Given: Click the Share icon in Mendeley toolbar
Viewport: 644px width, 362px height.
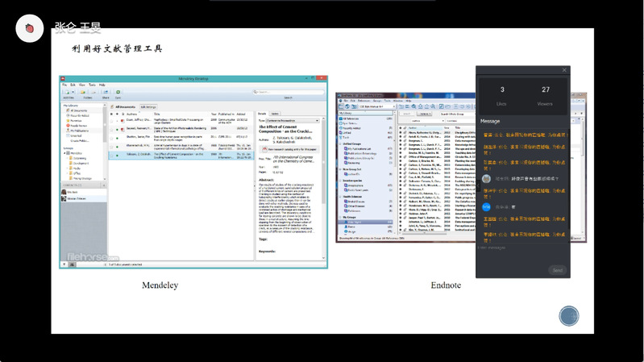Looking at the screenshot, I should [105, 94].
